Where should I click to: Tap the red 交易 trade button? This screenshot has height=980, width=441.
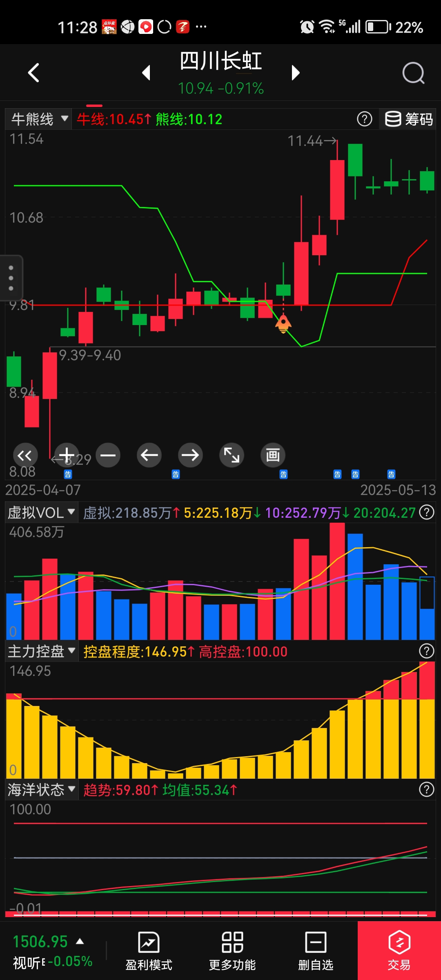[x=399, y=951]
